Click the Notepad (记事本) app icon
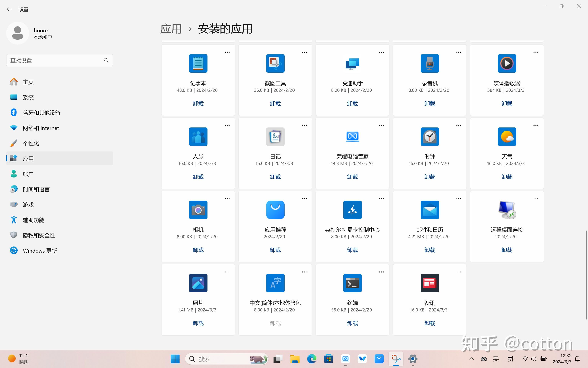Screen dimensions: 588x368 [x=198, y=63]
